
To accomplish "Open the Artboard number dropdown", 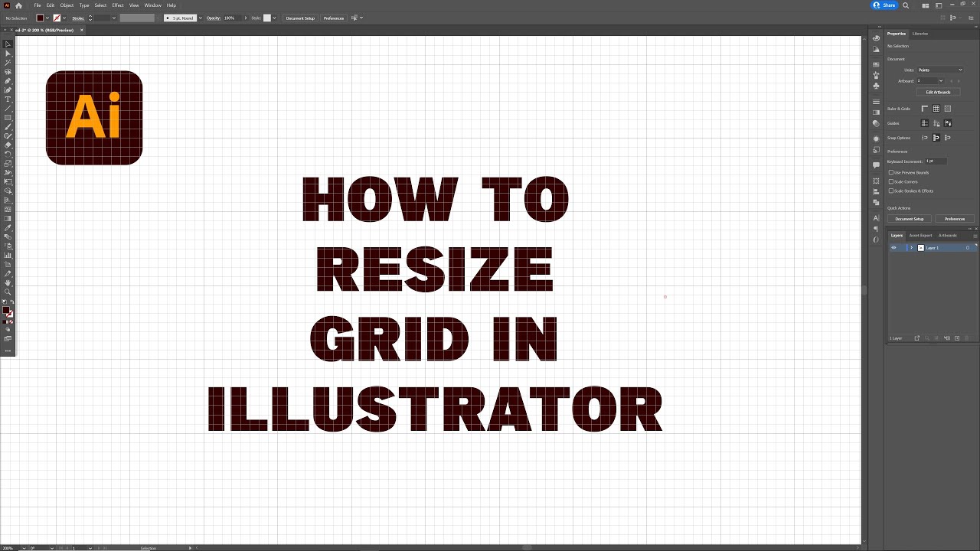I will (941, 80).
